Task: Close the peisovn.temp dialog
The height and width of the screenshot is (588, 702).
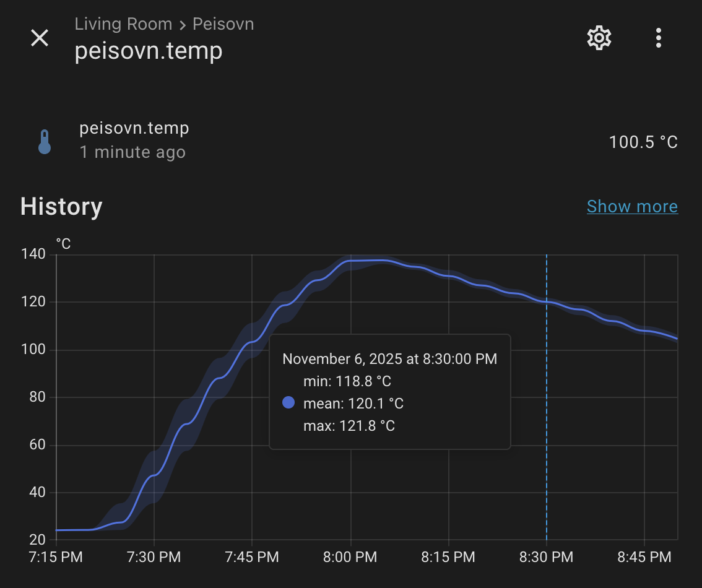Action: tap(40, 38)
